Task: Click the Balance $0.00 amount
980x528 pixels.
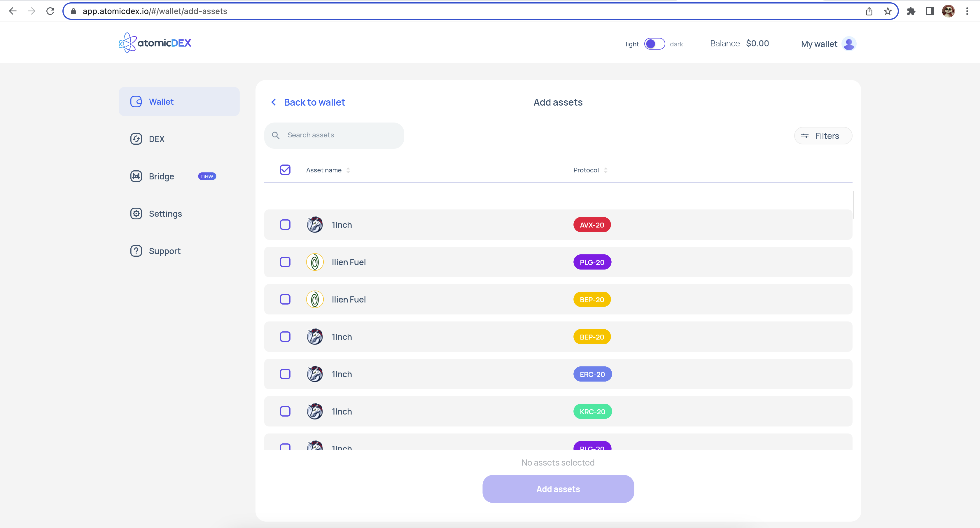Action: tap(757, 43)
